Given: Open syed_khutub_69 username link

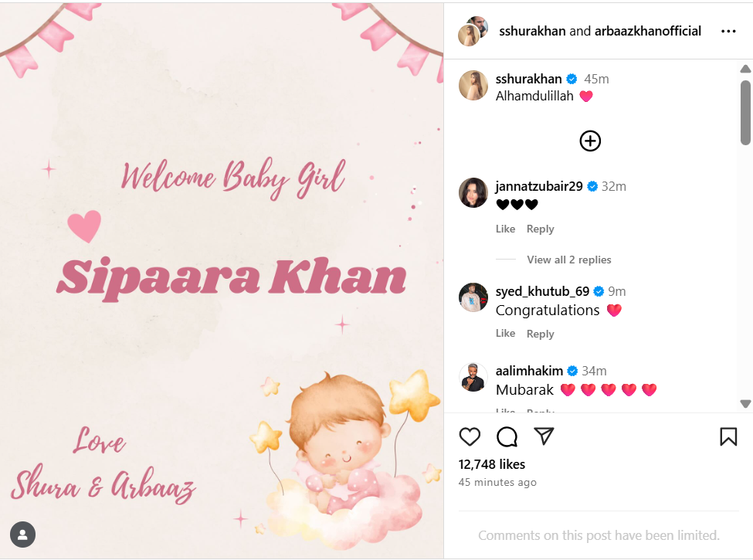Looking at the screenshot, I should (x=542, y=291).
